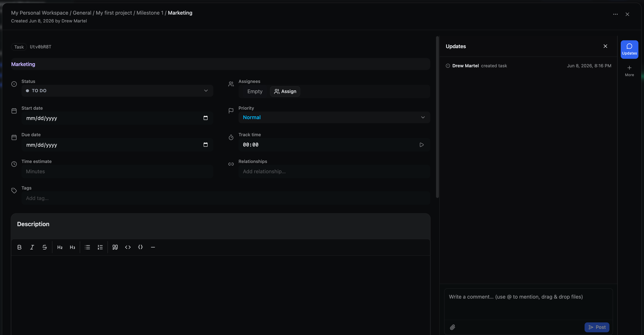Image resolution: width=644 pixels, height=335 pixels.
Task: Insert H3 heading
Action: 73,247
